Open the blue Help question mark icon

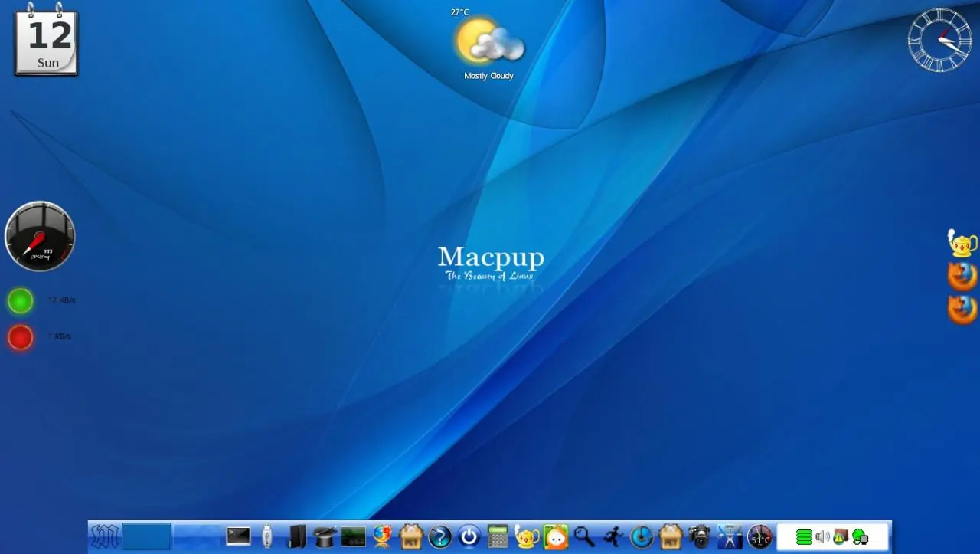[439, 536]
